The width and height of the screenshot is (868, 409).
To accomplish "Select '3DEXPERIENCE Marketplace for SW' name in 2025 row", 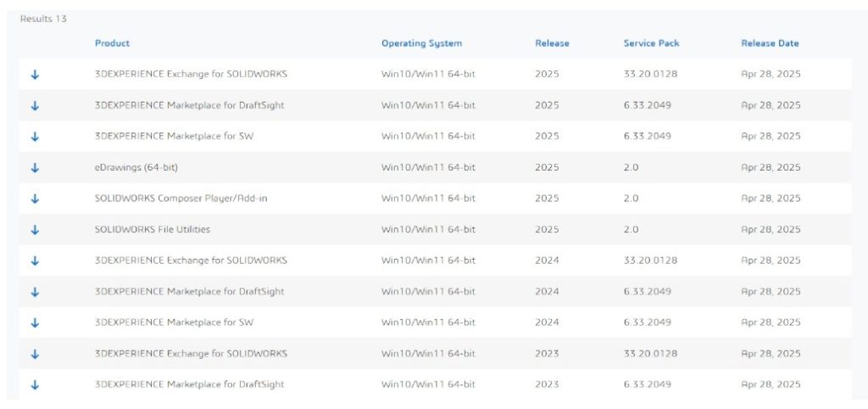I will click(175, 136).
